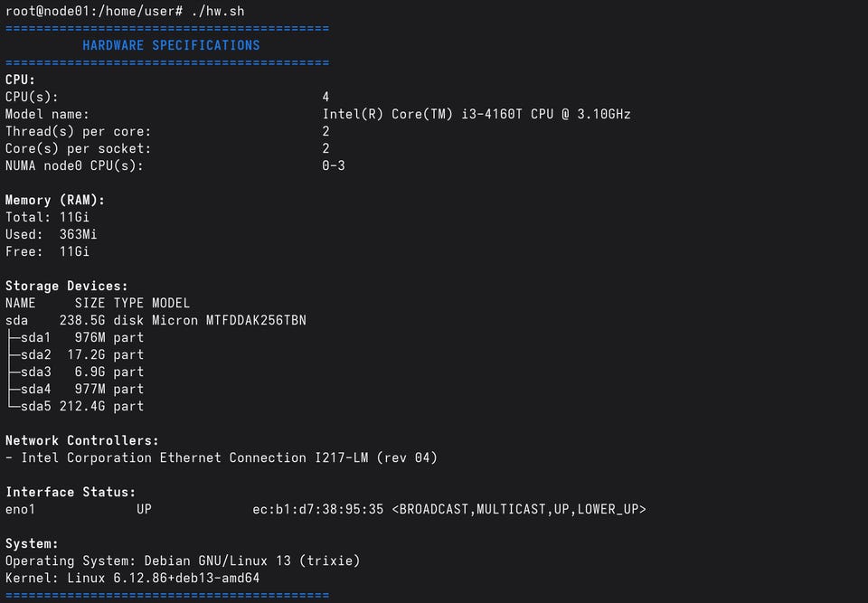Click the MAC address ec:b1:d7:38:95:35
The height and width of the screenshot is (603, 868).
(x=317, y=509)
